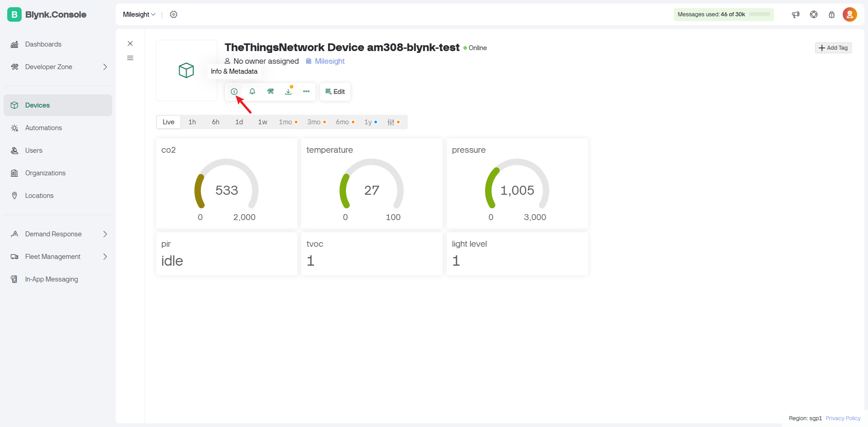This screenshot has height=427, width=868.
Task: Open organization settings gear icon
Action: 174,14
